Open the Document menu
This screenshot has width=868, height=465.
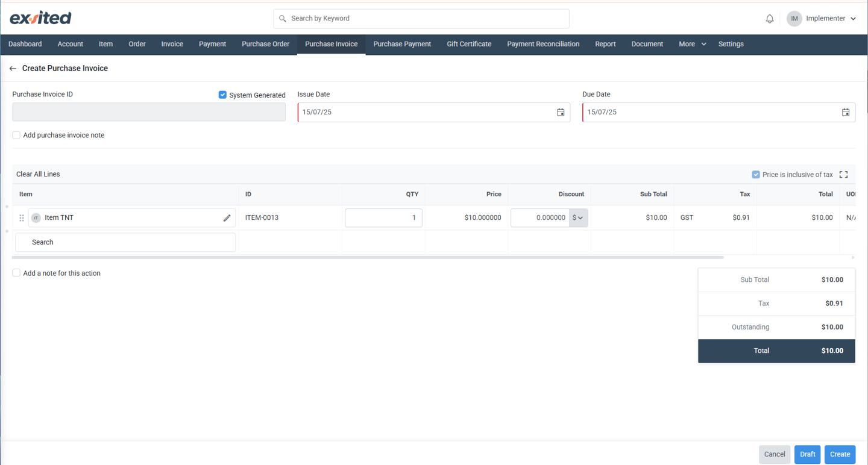pyautogui.click(x=647, y=44)
